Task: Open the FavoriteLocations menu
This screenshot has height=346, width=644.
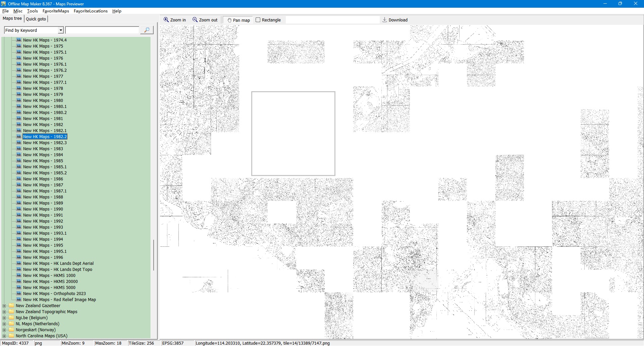Action: [91, 11]
